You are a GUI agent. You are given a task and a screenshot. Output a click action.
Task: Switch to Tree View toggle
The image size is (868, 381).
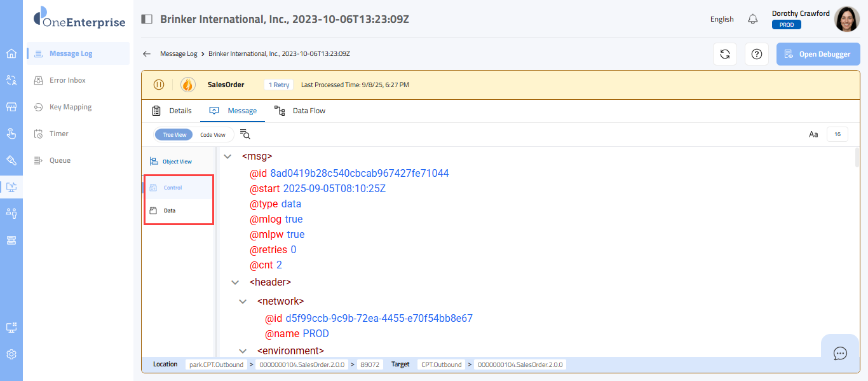point(174,135)
